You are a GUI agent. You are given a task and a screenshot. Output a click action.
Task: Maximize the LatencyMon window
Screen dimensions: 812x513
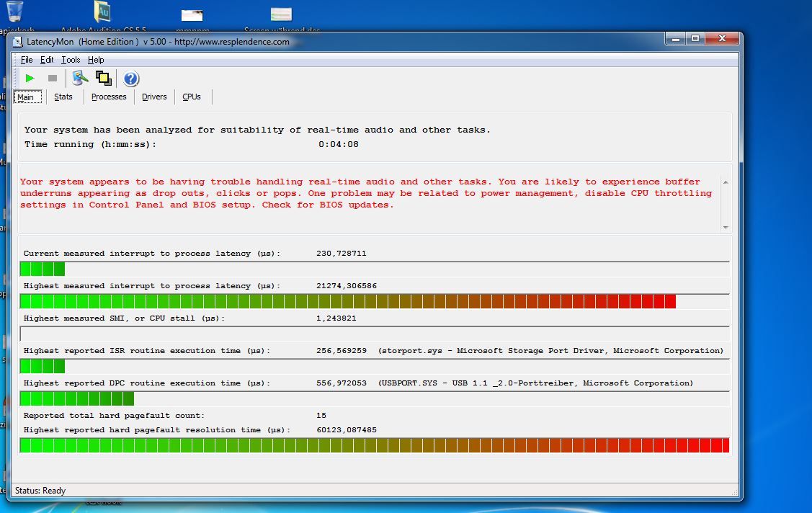695,39
